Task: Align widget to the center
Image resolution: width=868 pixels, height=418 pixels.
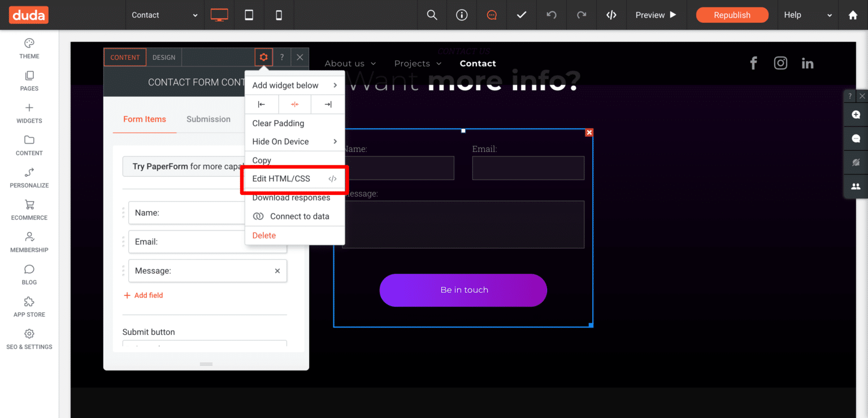Action: [295, 104]
